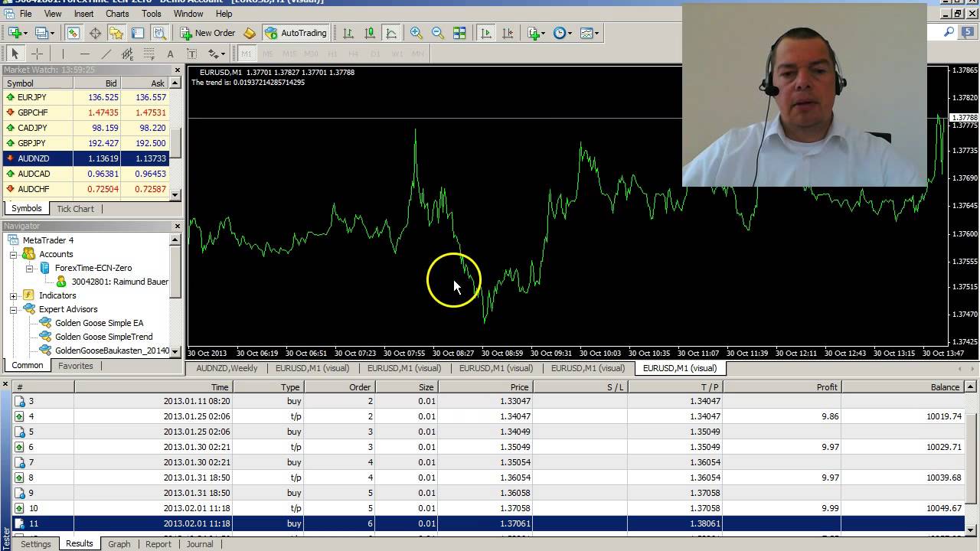Select the arrow cursor tool
The width and height of the screenshot is (980, 551).
(15, 54)
